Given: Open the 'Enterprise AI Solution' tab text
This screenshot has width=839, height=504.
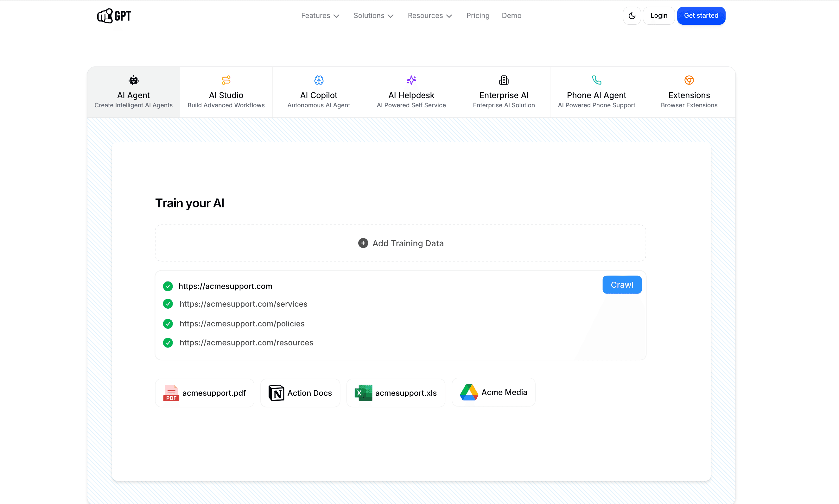Looking at the screenshot, I should 504,105.
